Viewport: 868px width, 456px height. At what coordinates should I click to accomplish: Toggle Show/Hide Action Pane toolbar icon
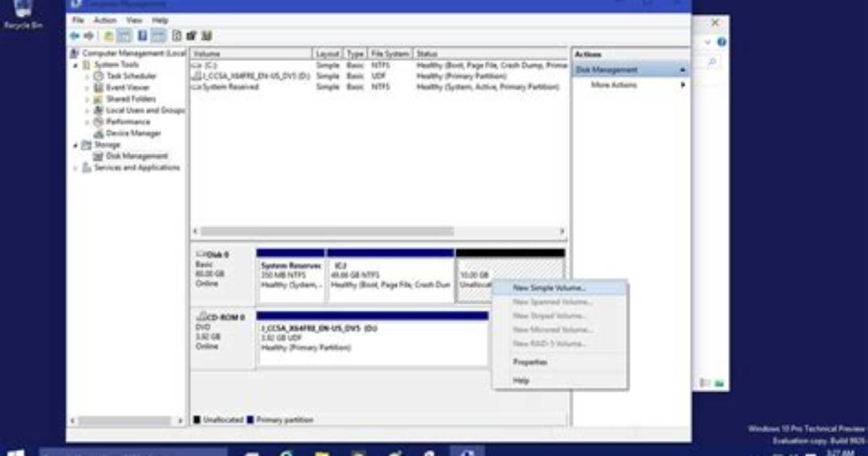[x=158, y=36]
